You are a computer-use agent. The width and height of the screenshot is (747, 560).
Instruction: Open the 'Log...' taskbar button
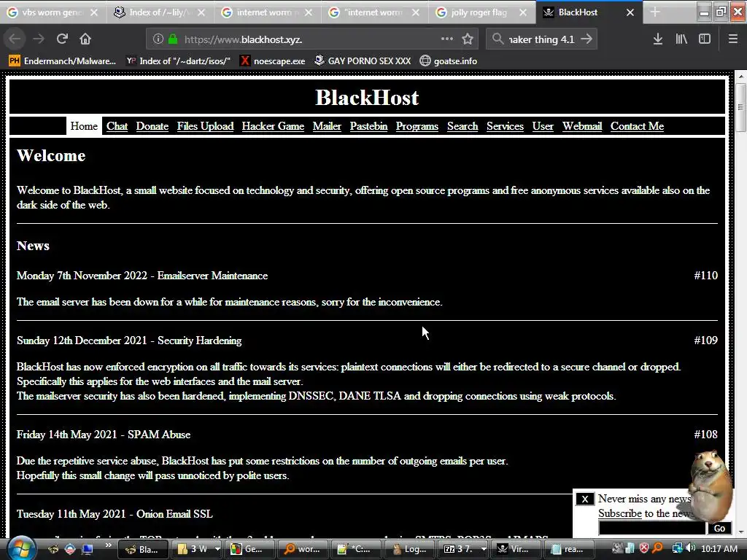point(410,549)
